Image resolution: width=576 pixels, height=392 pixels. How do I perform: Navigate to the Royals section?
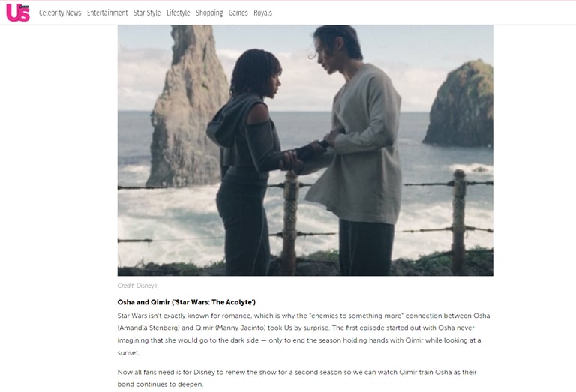tap(263, 13)
